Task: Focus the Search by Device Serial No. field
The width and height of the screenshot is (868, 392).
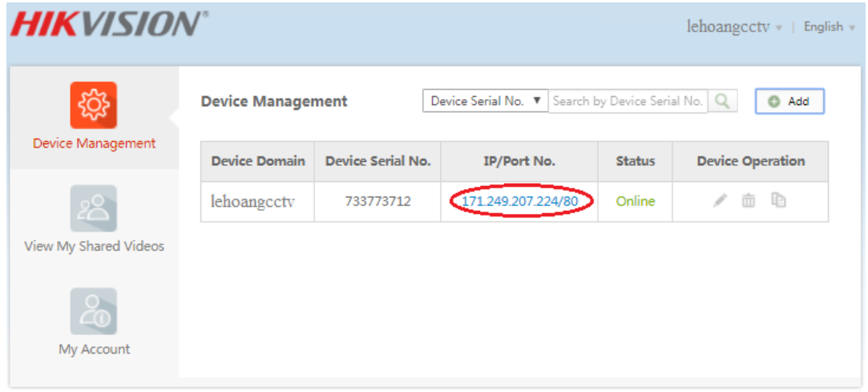Action: point(628,101)
